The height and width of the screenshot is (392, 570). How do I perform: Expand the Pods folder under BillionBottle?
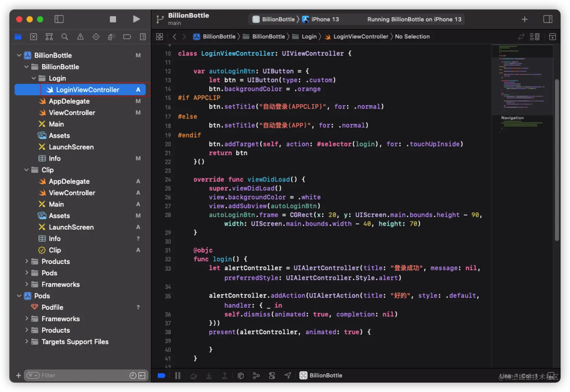point(26,273)
